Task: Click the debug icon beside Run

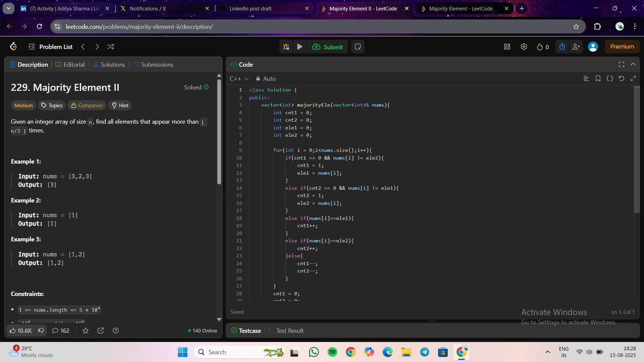Action: click(x=287, y=47)
